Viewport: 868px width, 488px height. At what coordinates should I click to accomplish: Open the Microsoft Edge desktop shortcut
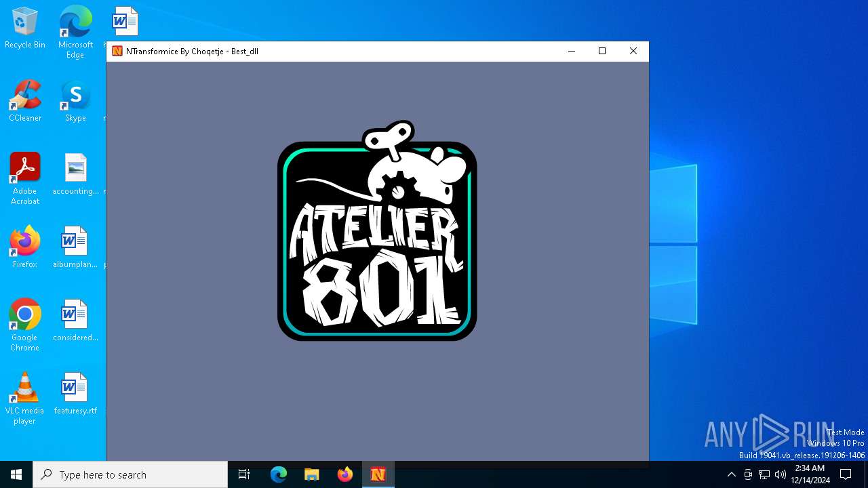coord(75,31)
